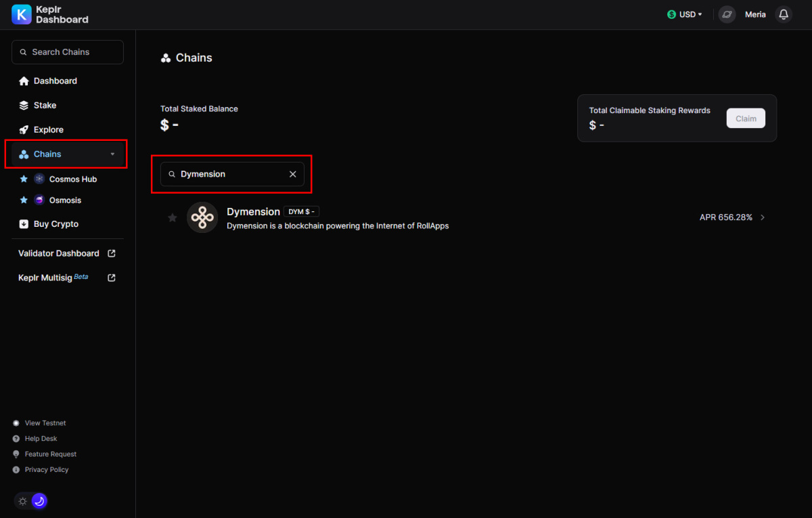This screenshot has width=812, height=518.
Task: Click the Dymension chain logo
Action: coord(202,217)
